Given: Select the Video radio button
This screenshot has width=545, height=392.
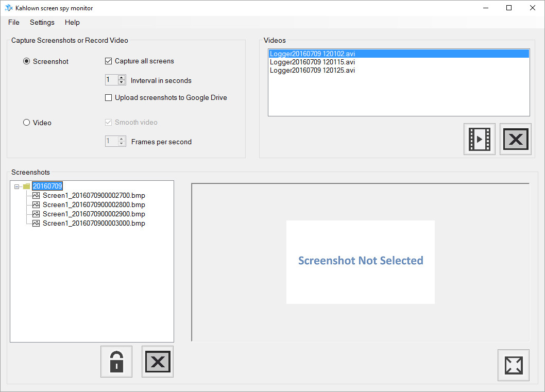Looking at the screenshot, I should point(26,122).
